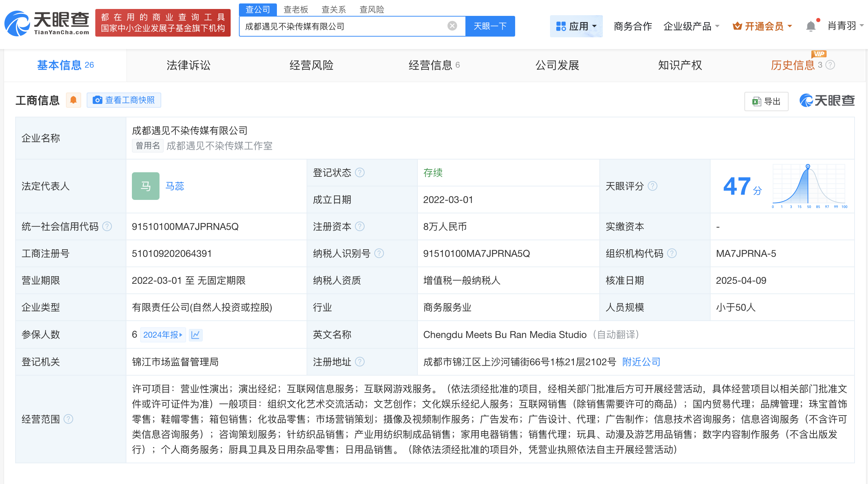Open the 经营风险 tab
This screenshot has height=484, width=868.
click(x=311, y=65)
